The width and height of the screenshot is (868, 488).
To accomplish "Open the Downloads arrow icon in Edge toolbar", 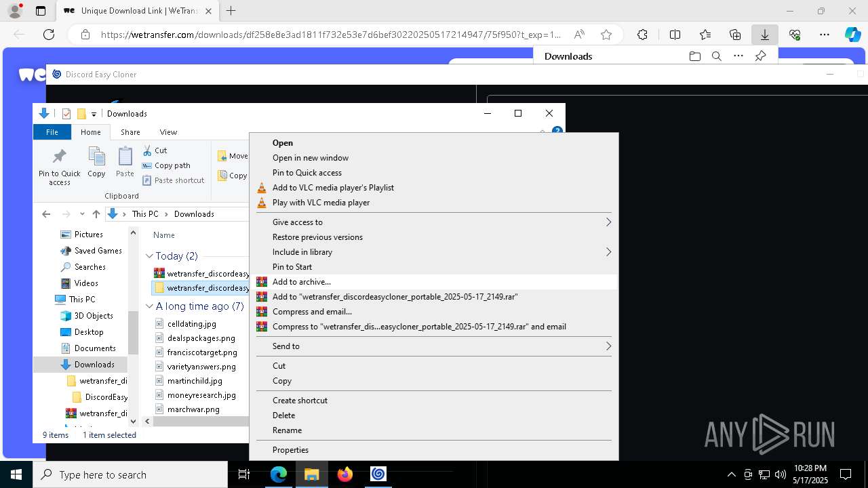I will coord(765,35).
